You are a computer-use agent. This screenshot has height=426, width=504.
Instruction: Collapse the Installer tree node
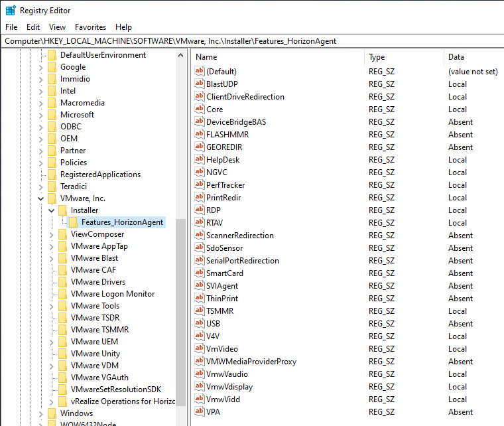[x=52, y=210]
